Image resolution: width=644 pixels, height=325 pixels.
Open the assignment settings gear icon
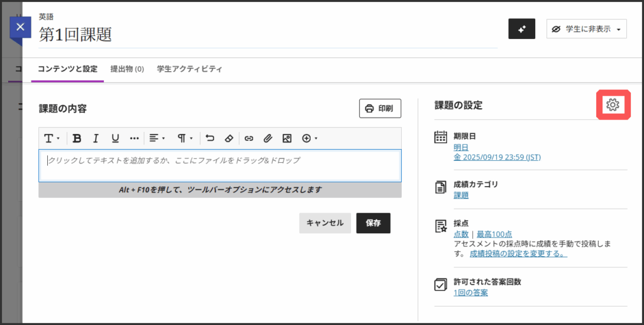(x=613, y=106)
